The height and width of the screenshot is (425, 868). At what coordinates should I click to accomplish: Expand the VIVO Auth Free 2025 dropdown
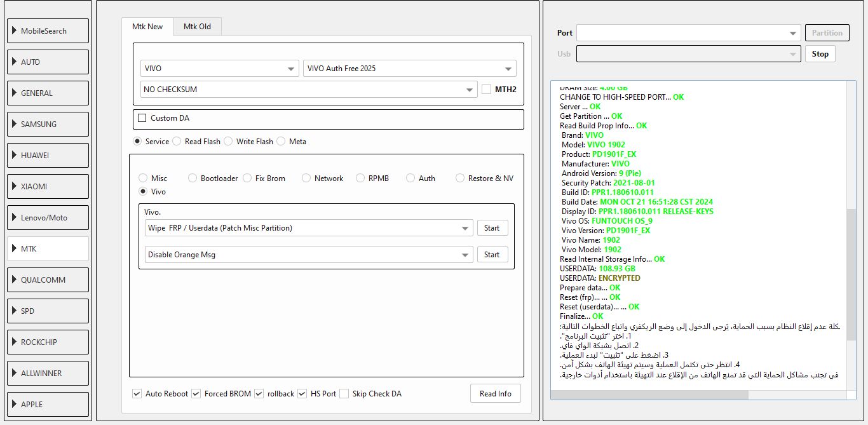click(x=410, y=69)
